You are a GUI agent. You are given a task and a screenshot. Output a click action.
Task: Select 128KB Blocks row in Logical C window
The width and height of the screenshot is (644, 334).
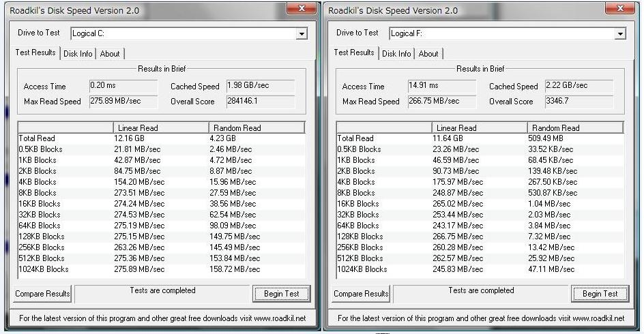click(x=162, y=237)
